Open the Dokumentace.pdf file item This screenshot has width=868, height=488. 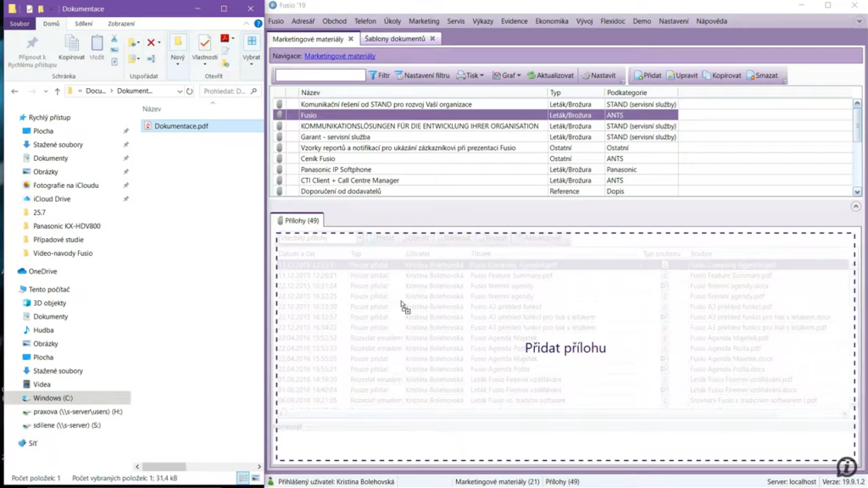[x=181, y=126]
